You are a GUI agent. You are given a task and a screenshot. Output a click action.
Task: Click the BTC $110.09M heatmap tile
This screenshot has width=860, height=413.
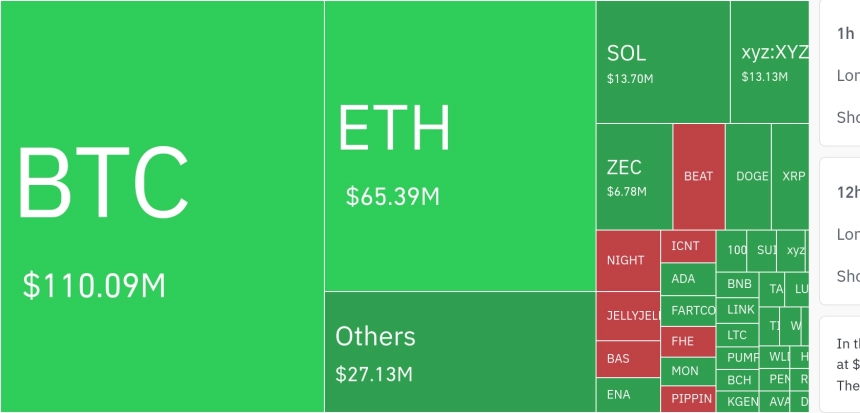(162, 206)
